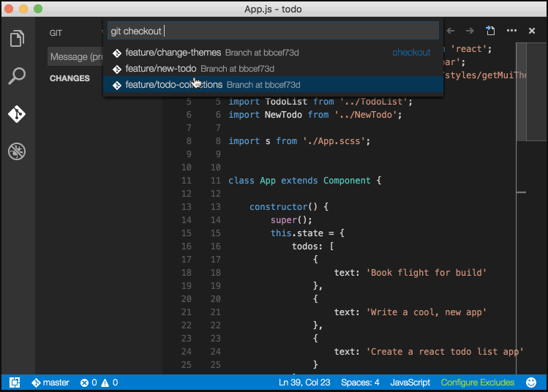This screenshot has height=392, width=548.
Task: Click the 'constructor() {' code line
Action: (x=289, y=207)
